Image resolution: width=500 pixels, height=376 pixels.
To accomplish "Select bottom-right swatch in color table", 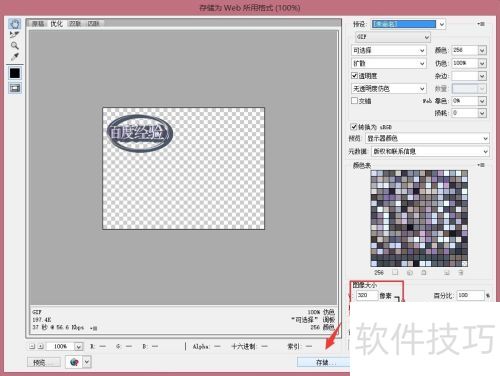I will (x=464, y=263).
